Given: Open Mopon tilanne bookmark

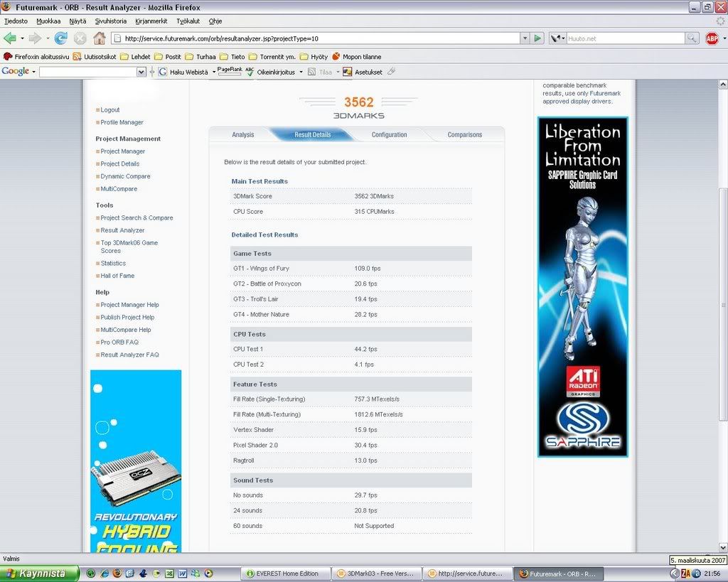Looking at the screenshot, I should [356, 57].
